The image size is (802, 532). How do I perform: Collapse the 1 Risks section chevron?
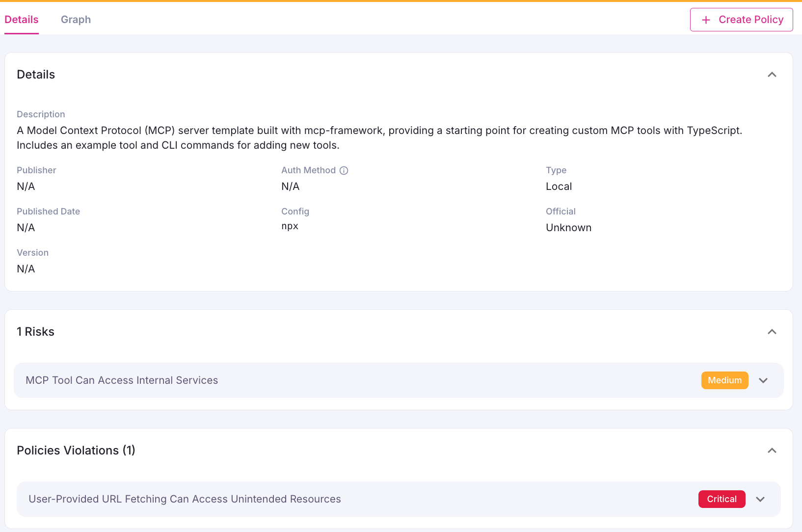(x=772, y=332)
